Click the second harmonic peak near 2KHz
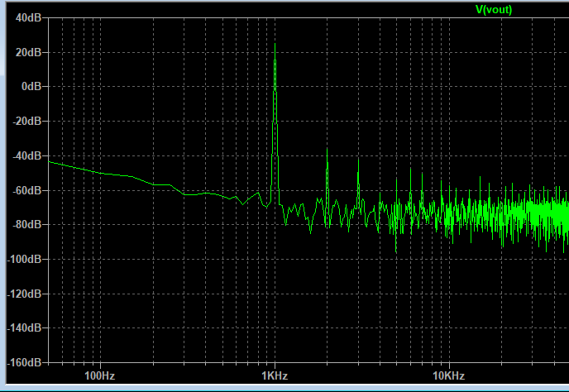 (327, 149)
